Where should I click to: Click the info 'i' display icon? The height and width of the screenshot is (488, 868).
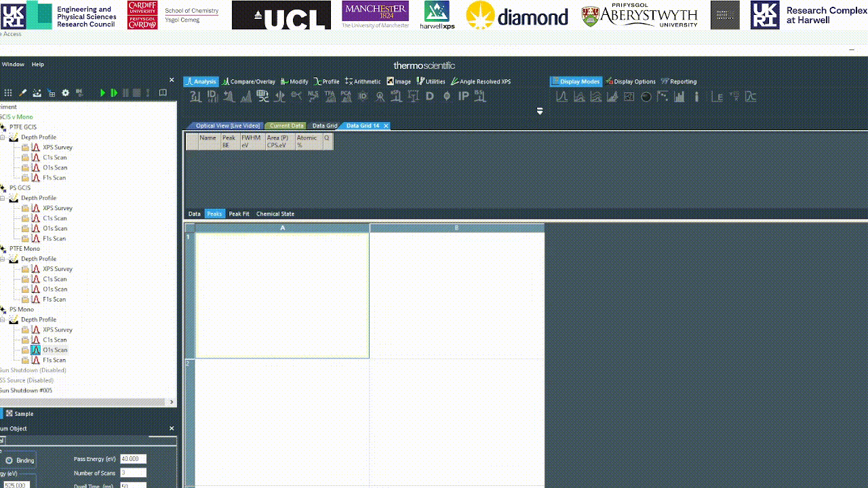pos(696,96)
